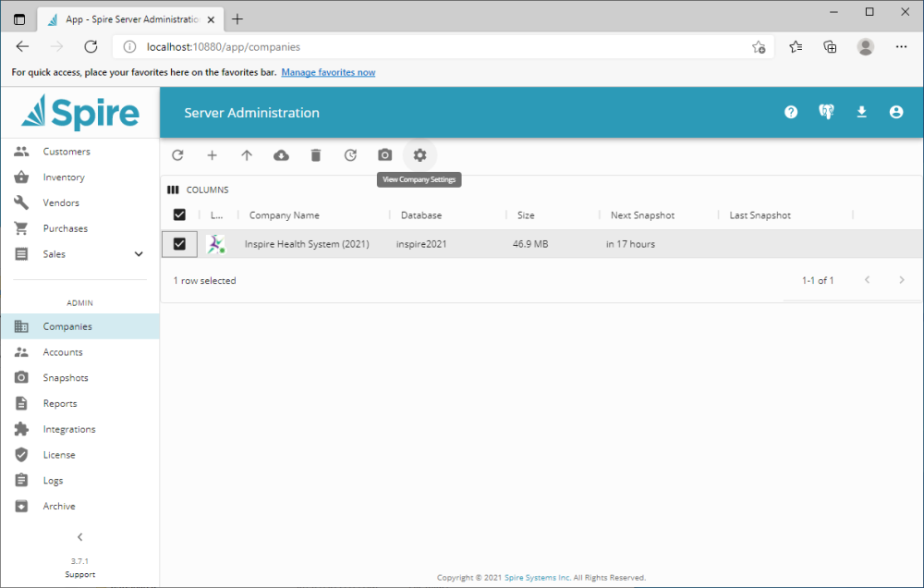
Task: Click the Inspire Health System logo thumbnail
Action: click(x=216, y=243)
